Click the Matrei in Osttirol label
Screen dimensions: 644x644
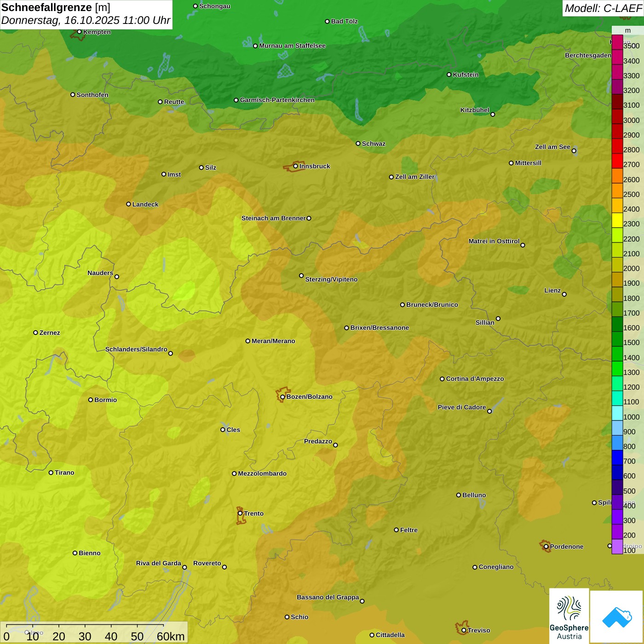click(494, 241)
